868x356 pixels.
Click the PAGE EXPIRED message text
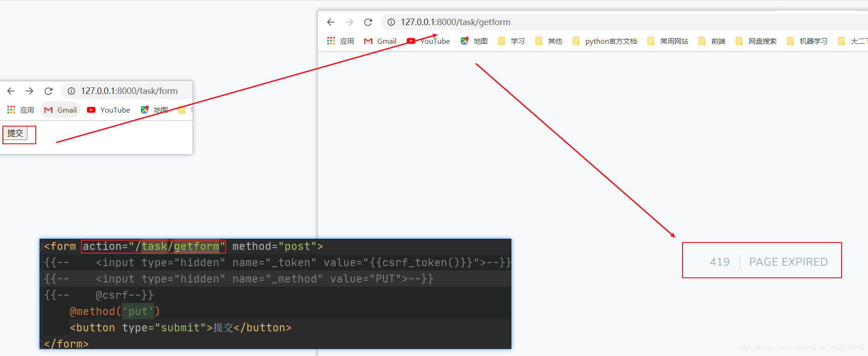[788, 262]
